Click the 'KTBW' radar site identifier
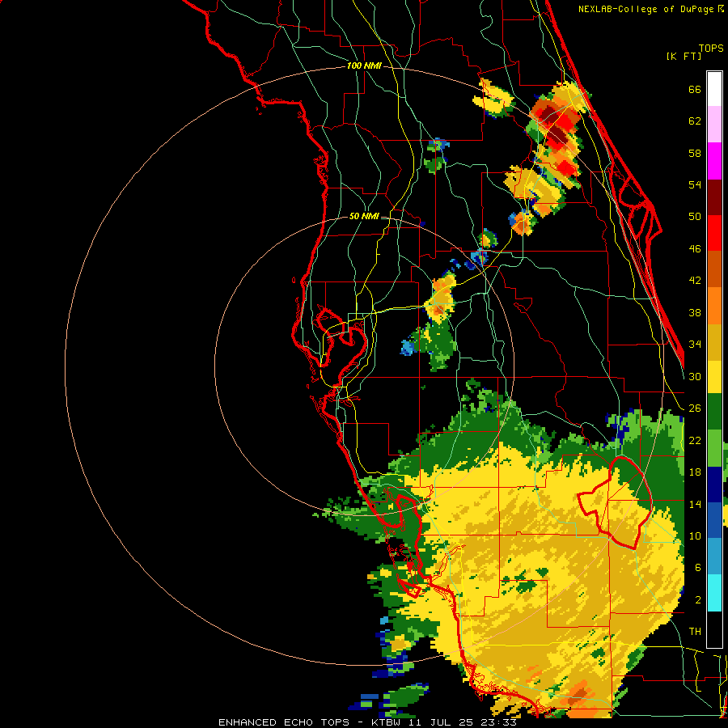728x728 pixels. 386,722
